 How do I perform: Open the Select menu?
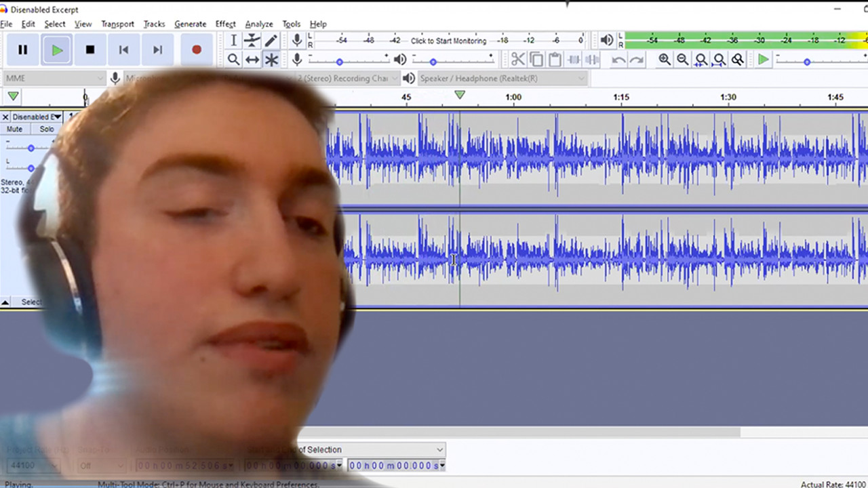pyautogui.click(x=55, y=24)
